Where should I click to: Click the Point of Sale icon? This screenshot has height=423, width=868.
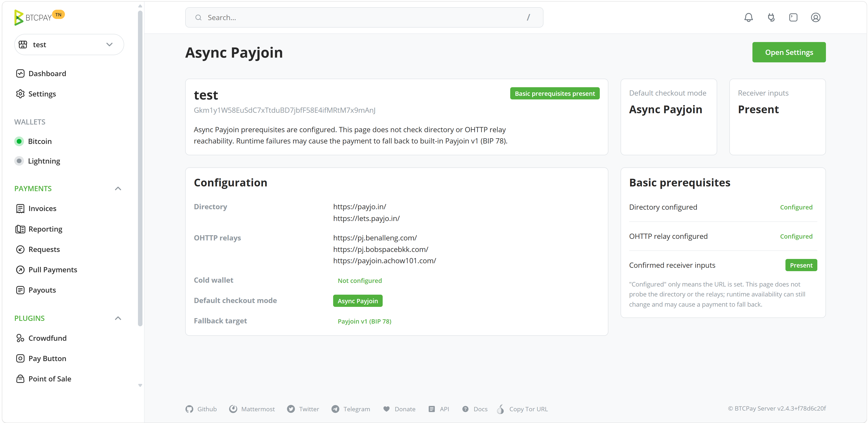tap(20, 379)
